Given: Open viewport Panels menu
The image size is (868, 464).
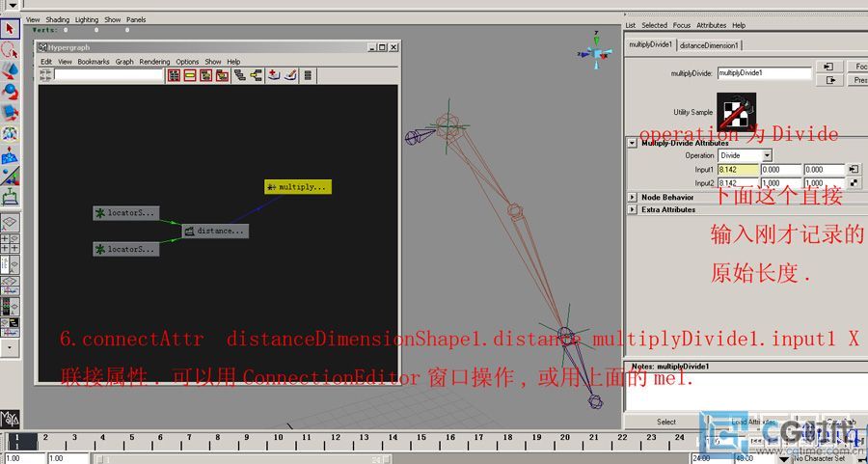Looking at the screenshot, I should (136, 19).
